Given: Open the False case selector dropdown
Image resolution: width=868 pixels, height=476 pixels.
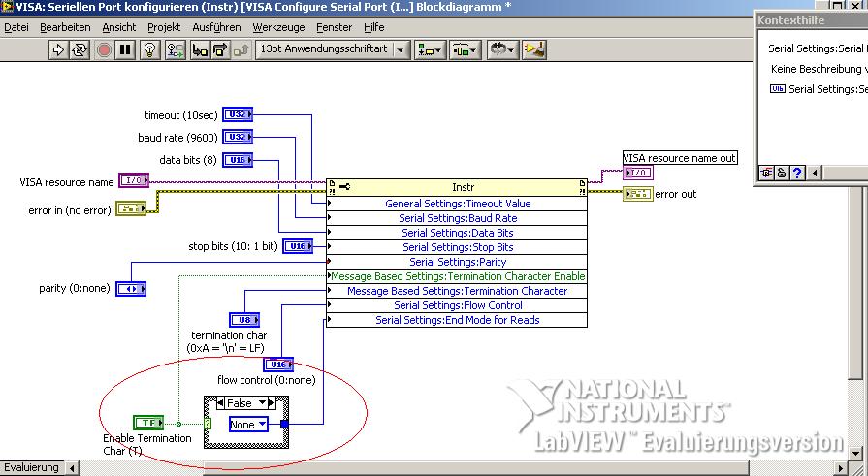Looking at the screenshot, I should 263,403.
